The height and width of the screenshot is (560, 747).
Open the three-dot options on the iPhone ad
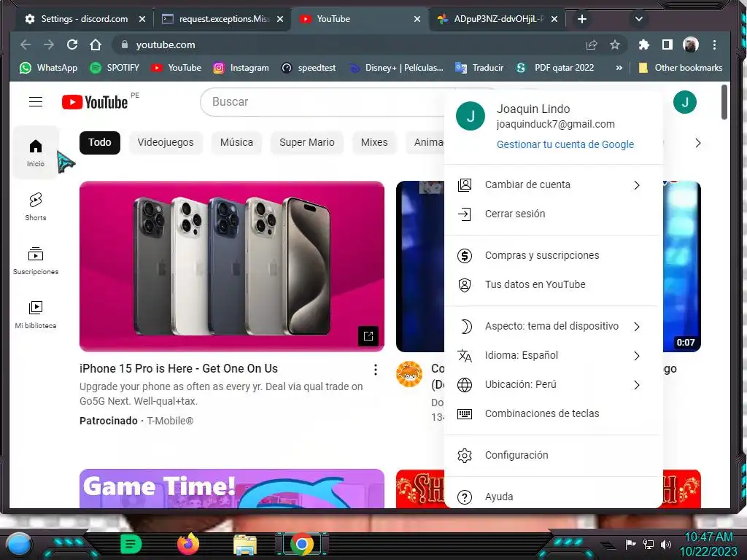click(376, 370)
